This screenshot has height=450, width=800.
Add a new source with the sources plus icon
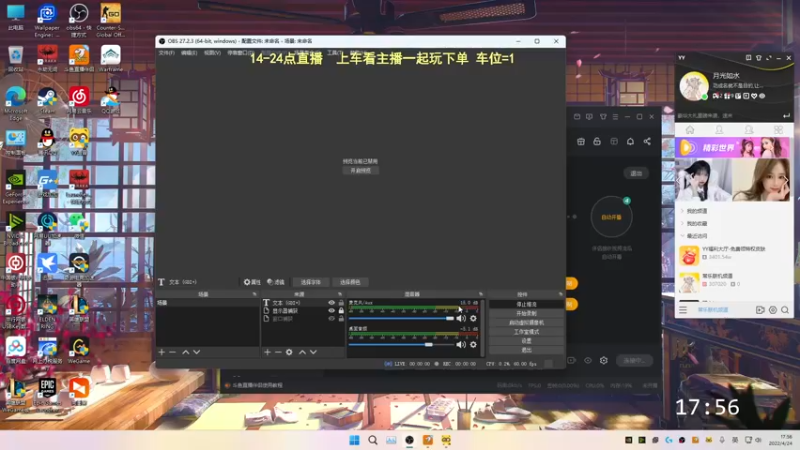(x=267, y=352)
